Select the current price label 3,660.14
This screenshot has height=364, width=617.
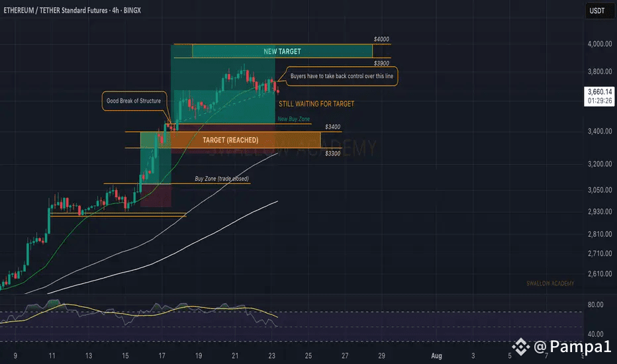600,92
